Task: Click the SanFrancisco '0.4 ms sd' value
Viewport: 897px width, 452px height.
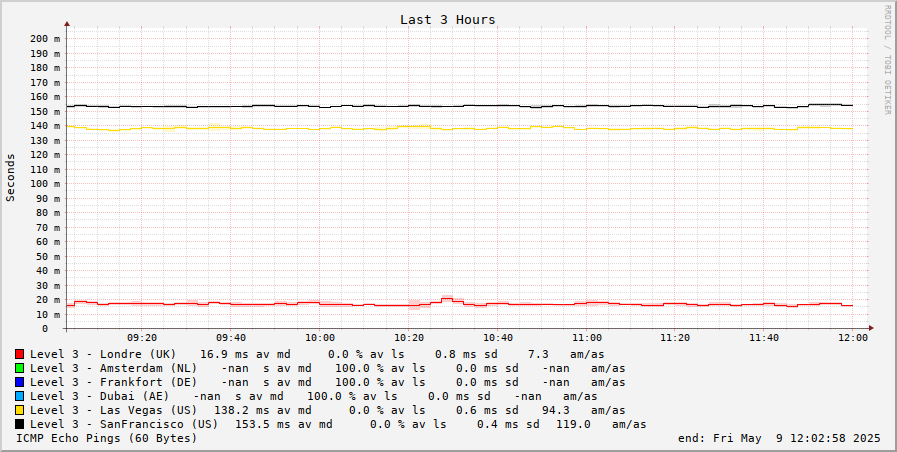Action: 508,424
